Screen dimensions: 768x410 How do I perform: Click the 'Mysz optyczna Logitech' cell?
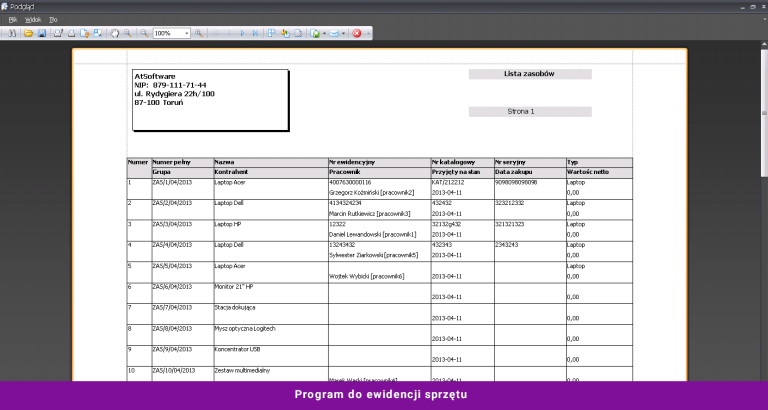point(245,329)
